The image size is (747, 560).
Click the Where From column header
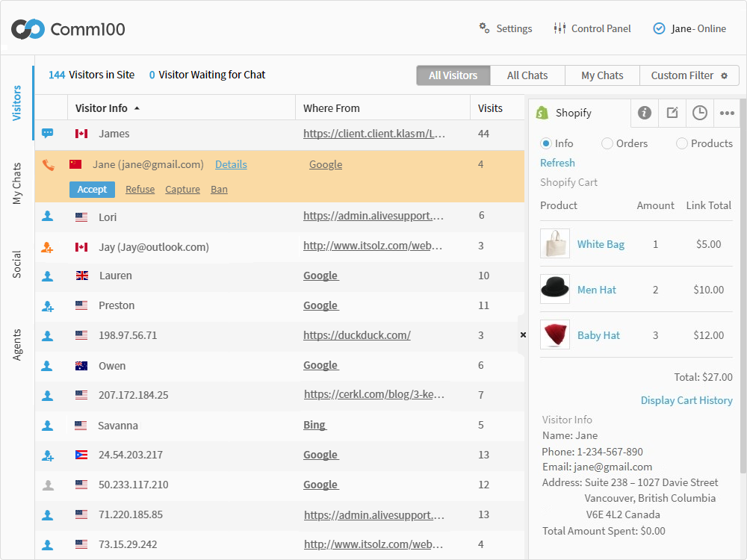332,108
